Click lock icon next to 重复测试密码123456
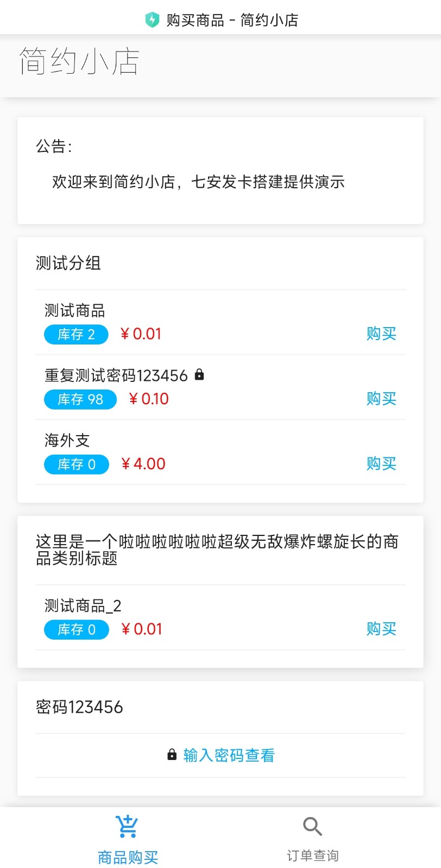This screenshot has width=441, height=868. pyautogui.click(x=199, y=374)
